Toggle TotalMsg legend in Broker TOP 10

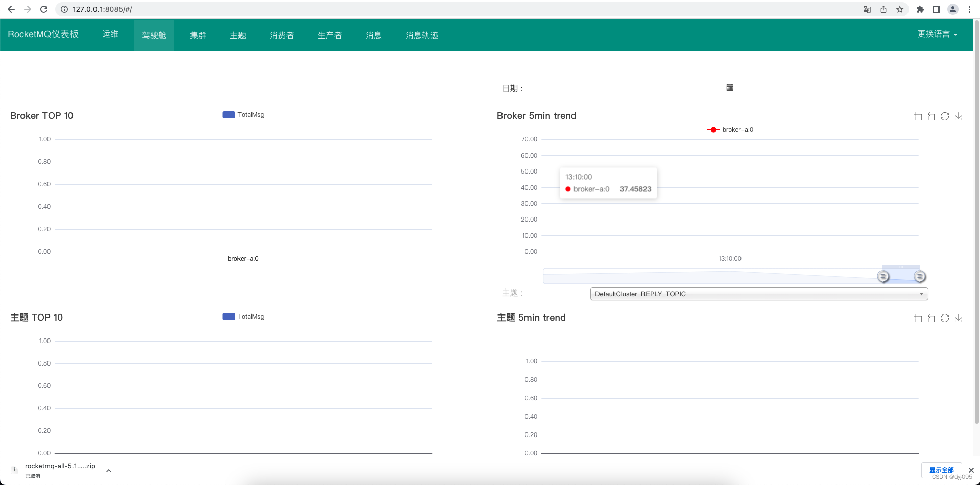243,115
